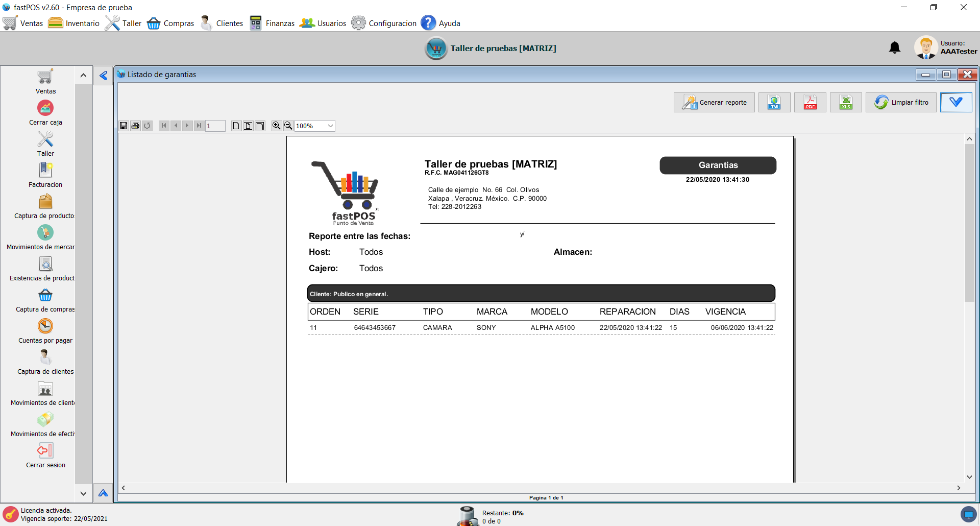The width and height of the screenshot is (980, 526).
Task: Open the Inventario menu
Action: click(74, 23)
